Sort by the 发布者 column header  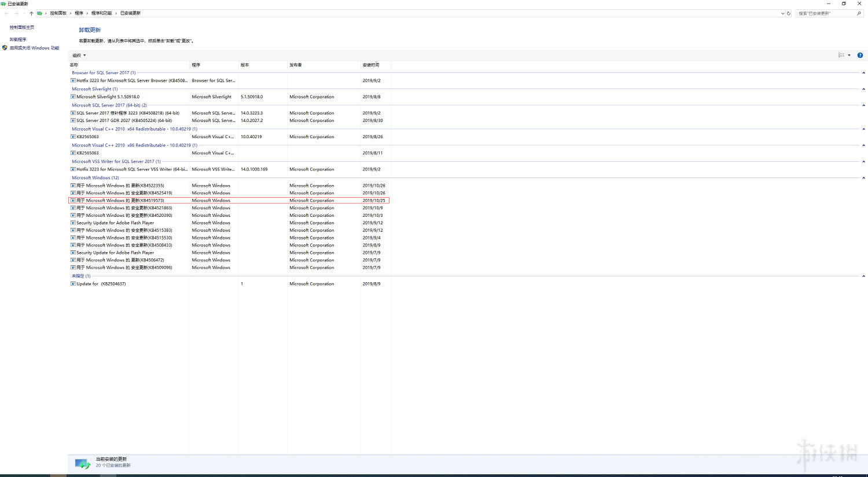coord(296,65)
